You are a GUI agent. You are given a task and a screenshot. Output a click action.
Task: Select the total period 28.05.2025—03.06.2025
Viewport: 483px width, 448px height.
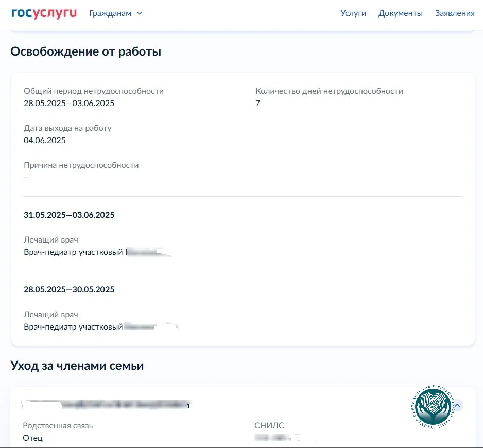click(69, 104)
